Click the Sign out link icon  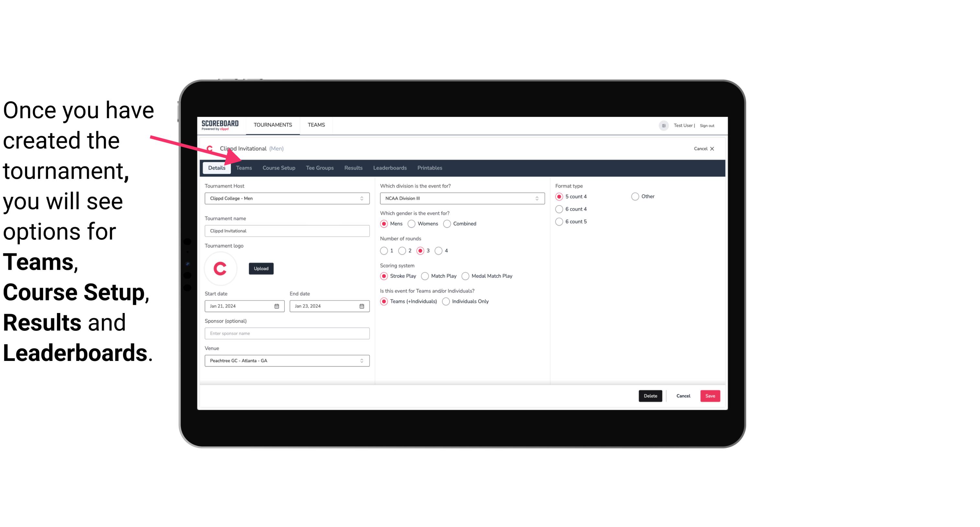click(x=707, y=125)
